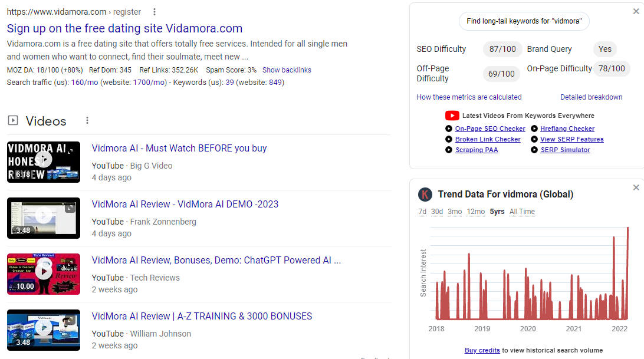644x359 pixels.
Task: Open the three-dot menu beside vidamora.com register URL
Action: click(x=155, y=12)
